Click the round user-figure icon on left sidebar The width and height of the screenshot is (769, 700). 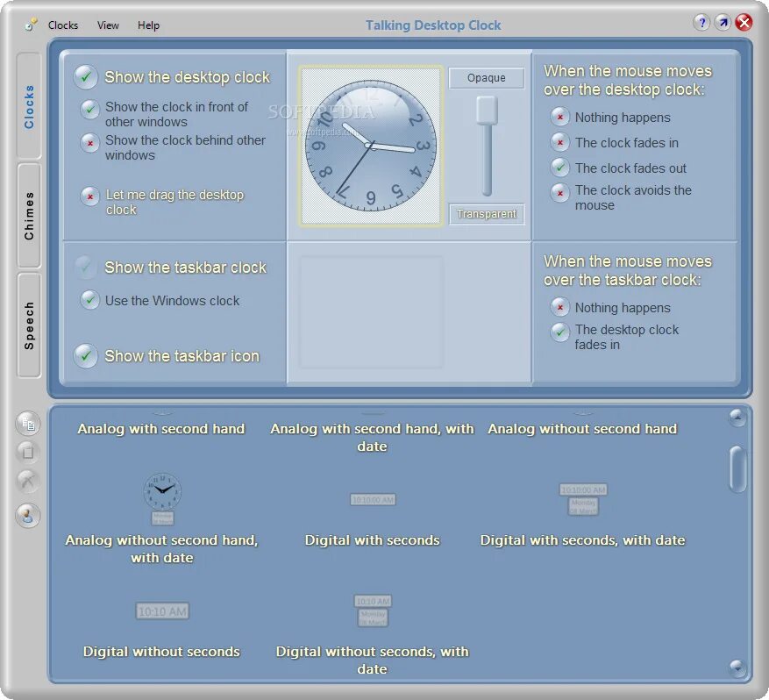pyautogui.click(x=28, y=516)
